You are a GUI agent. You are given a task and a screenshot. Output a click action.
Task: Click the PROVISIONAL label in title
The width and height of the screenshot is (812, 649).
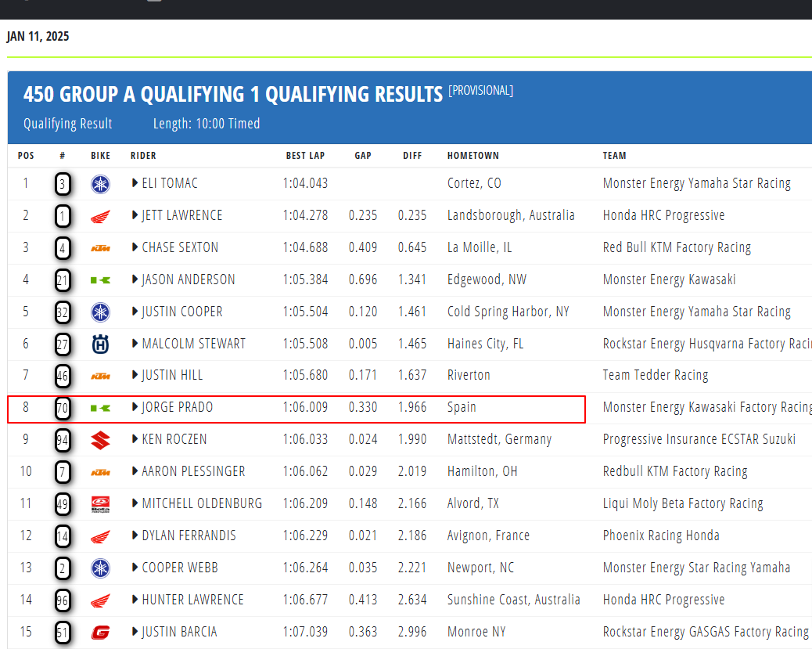[x=480, y=91]
